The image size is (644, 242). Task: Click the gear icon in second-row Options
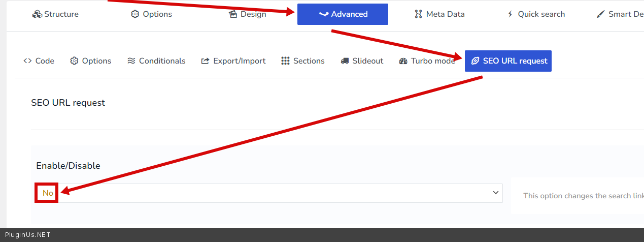point(74,61)
